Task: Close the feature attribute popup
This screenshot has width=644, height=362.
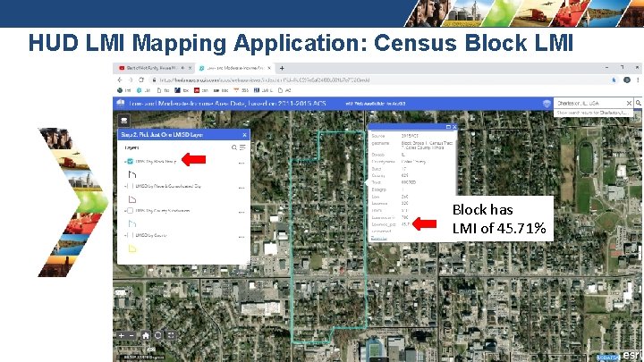Action: point(454,127)
